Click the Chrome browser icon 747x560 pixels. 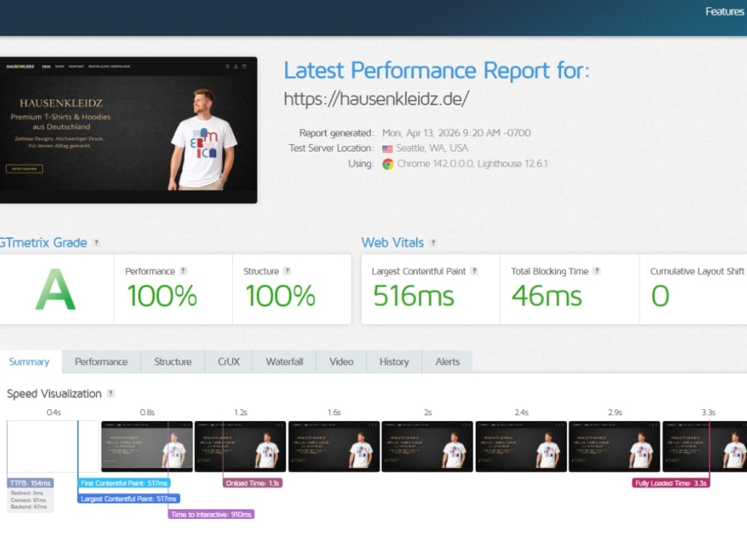388,164
